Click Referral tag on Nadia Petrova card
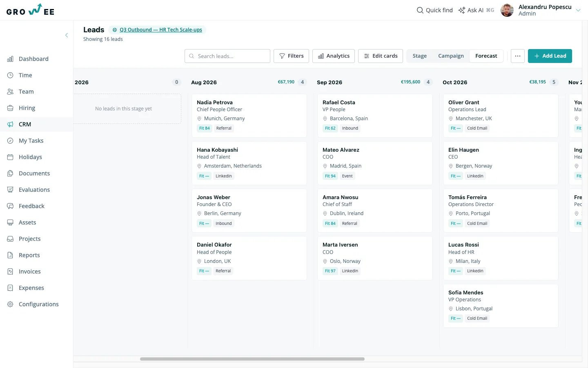 (x=224, y=128)
